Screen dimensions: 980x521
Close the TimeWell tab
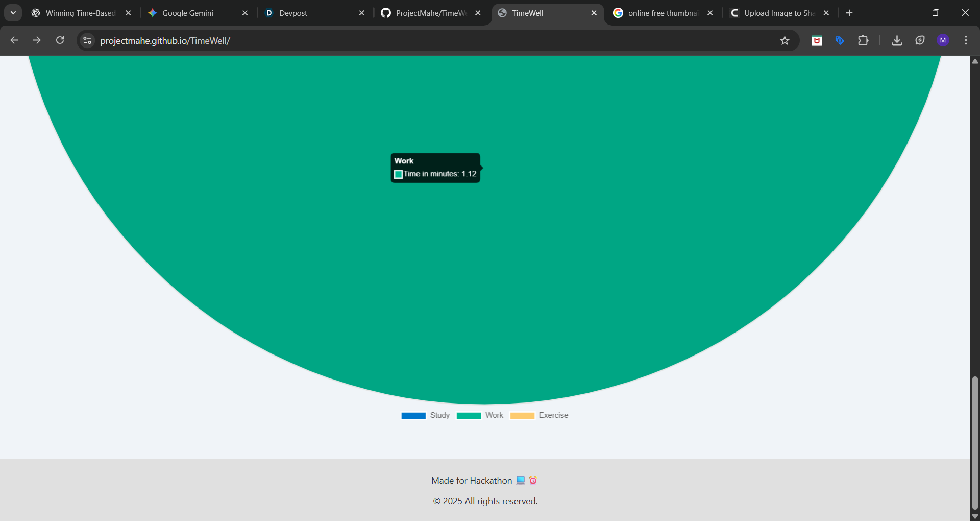pos(594,13)
